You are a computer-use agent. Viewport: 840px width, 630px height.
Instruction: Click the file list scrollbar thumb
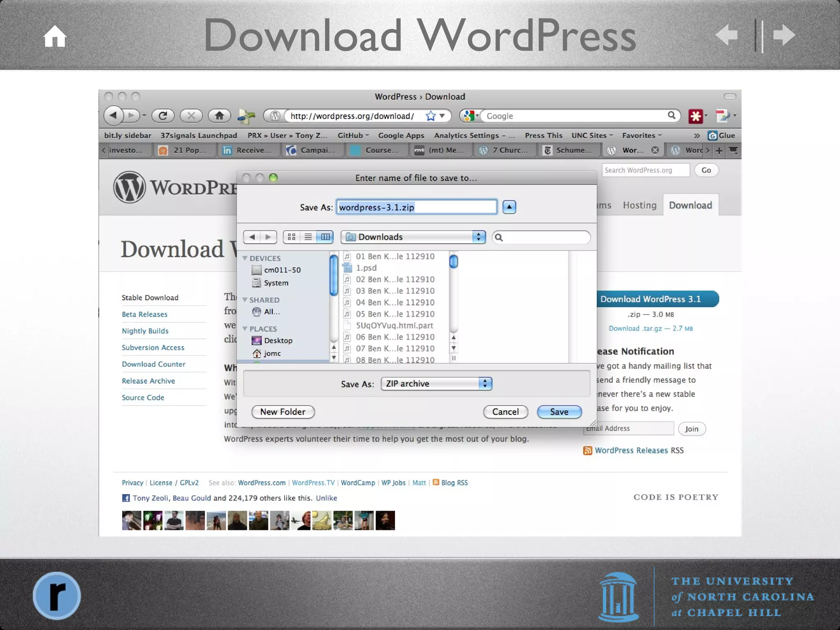point(454,261)
